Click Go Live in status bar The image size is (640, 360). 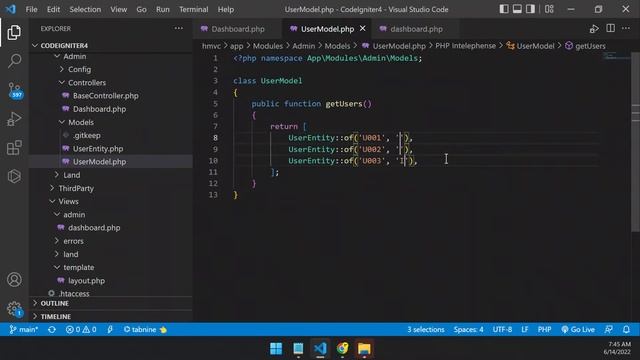pos(578,329)
